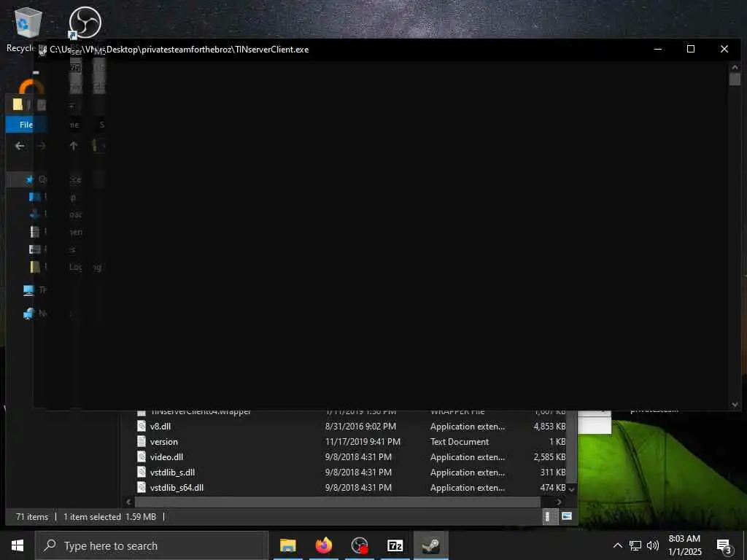Click the '1 item selected 1.59 MB' status text
The width and height of the screenshot is (747, 560).
click(109, 517)
